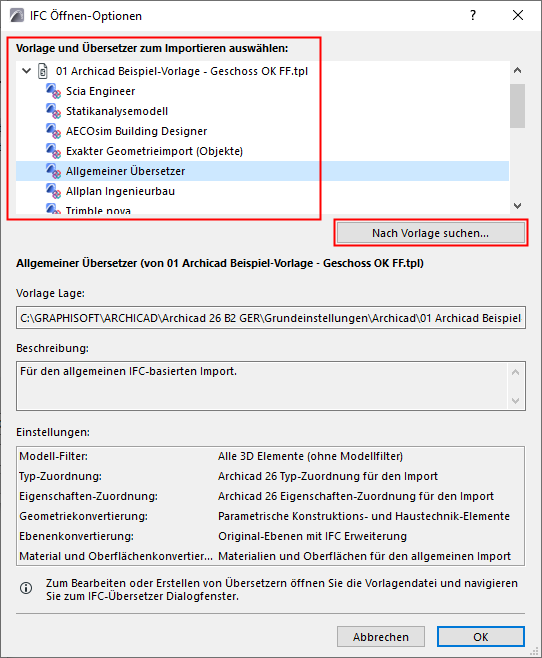This screenshot has height=658, width=542.
Task: Close the IFC Öffnen-Optionen dialog
Action: tap(518, 16)
